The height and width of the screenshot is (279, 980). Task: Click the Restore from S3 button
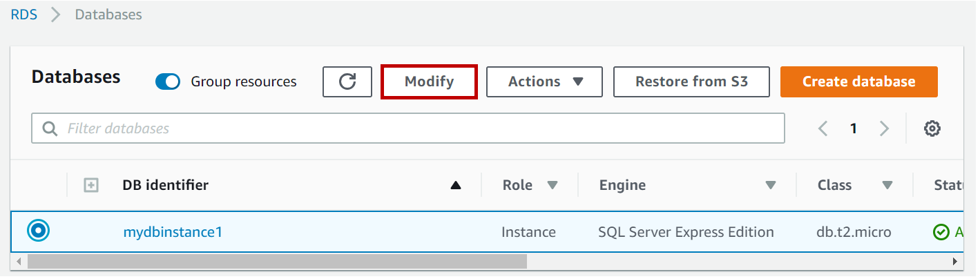691,81
